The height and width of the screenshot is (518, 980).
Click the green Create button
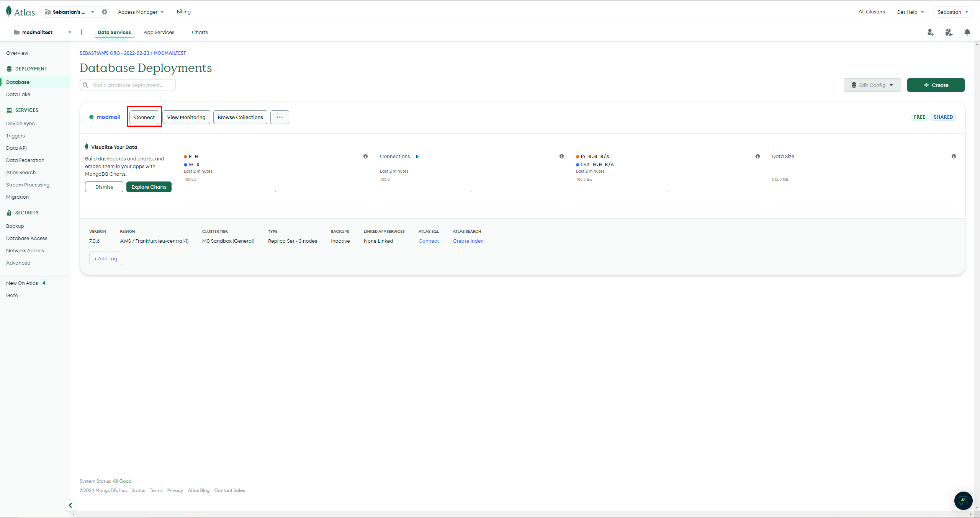point(936,85)
